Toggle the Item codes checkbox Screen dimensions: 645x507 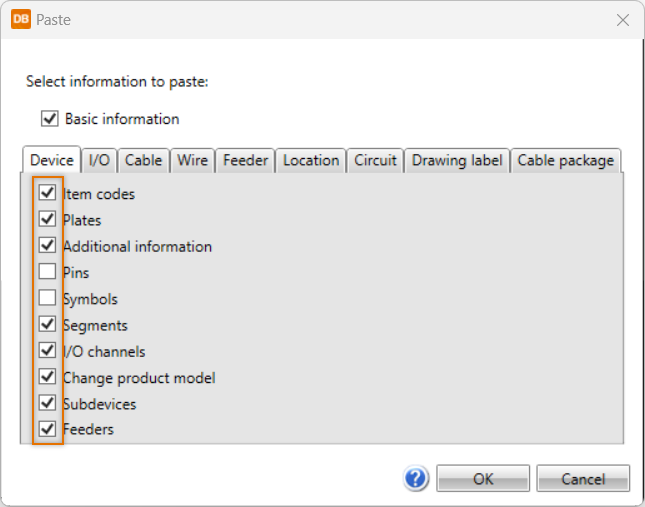coord(47,193)
